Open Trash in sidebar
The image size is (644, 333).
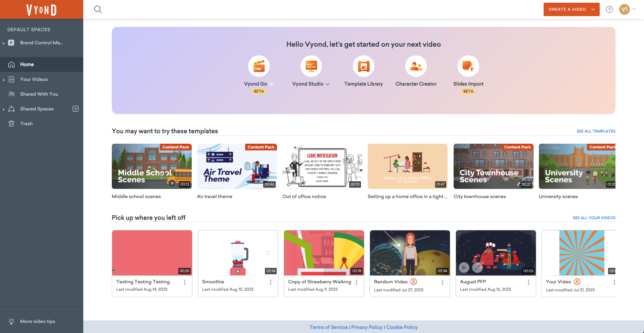pyautogui.click(x=42, y=124)
